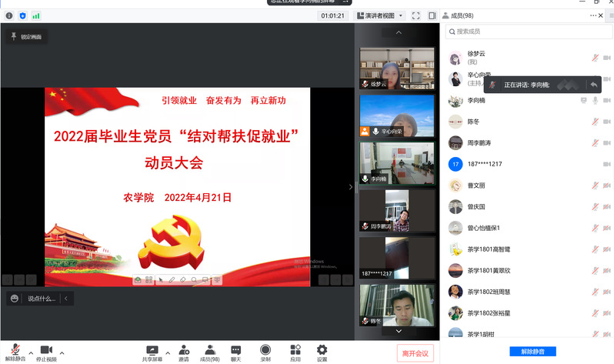This screenshot has height=364, width=614.
Task: Open video options arrow beside 停止视频
Action: (x=62, y=353)
